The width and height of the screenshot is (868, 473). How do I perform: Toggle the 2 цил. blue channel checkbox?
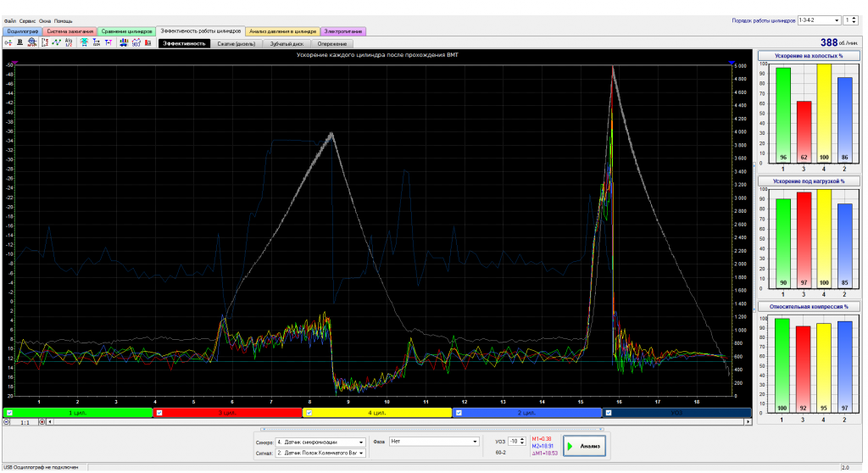[459, 413]
